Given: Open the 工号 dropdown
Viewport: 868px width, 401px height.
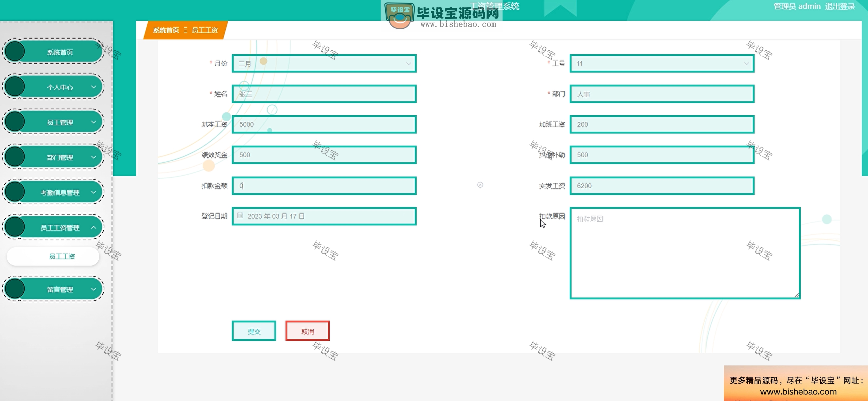Looking at the screenshot, I should click(x=662, y=63).
